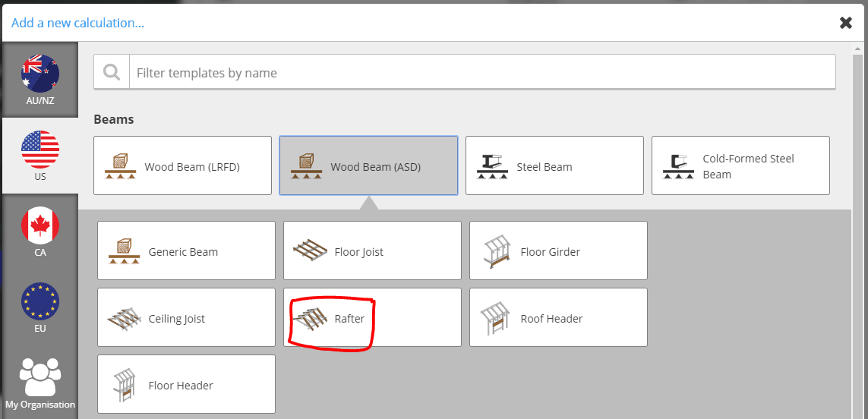Select the AU/NZ flag region tab
Viewport: 868px width, 419px height.
pyautogui.click(x=39, y=80)
